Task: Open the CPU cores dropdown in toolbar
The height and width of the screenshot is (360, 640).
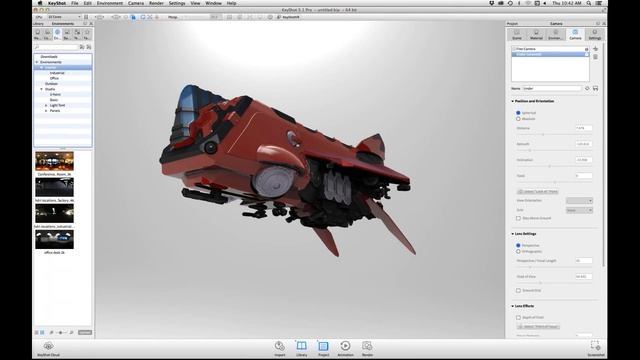Action: tap(64, 17)
